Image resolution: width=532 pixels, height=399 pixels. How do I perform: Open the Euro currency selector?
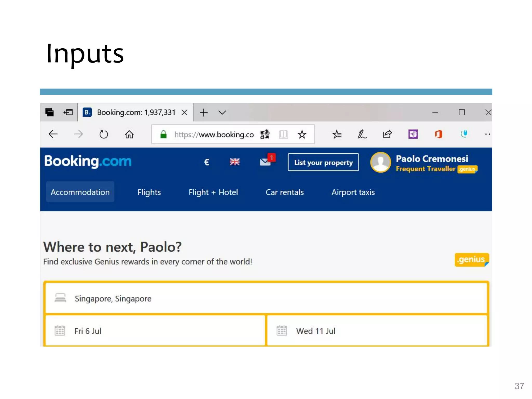(x=207, y=162)
